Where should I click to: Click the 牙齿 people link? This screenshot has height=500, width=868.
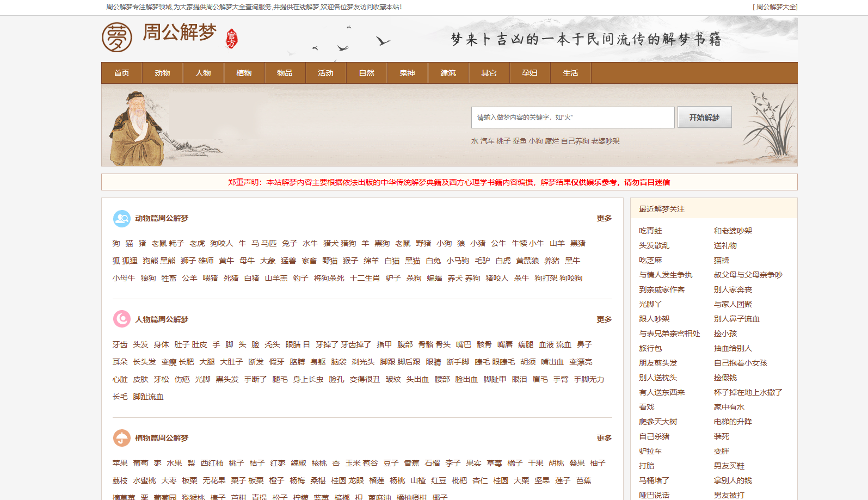pos(120,344)
